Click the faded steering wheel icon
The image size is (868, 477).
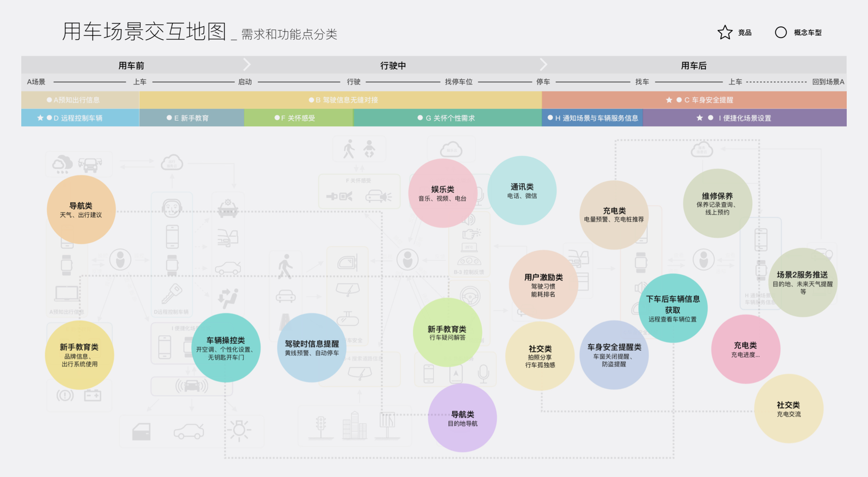[470, 296]
